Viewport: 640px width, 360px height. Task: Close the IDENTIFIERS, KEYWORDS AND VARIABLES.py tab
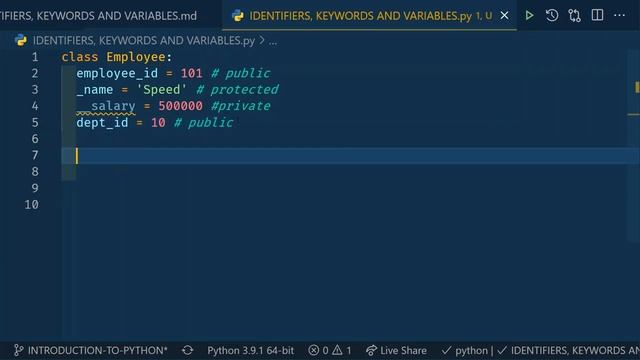coord(504,16)
